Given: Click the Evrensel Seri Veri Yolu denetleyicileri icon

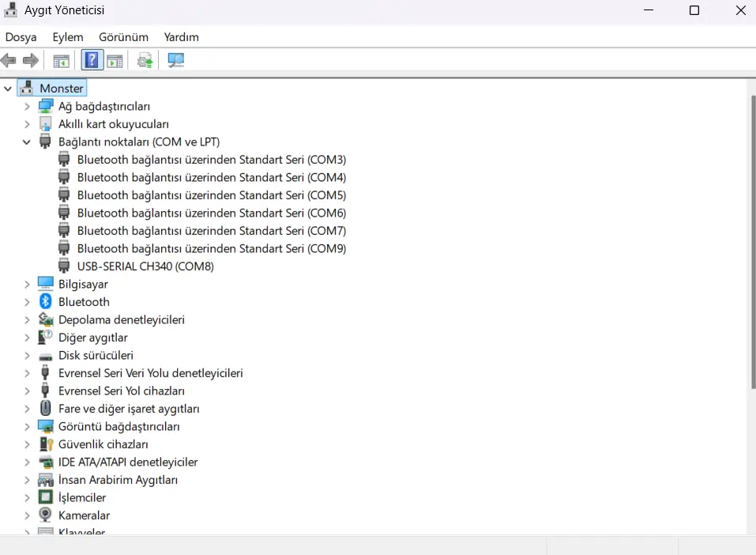Looking at the screenshot, I should tap(45, 372).
